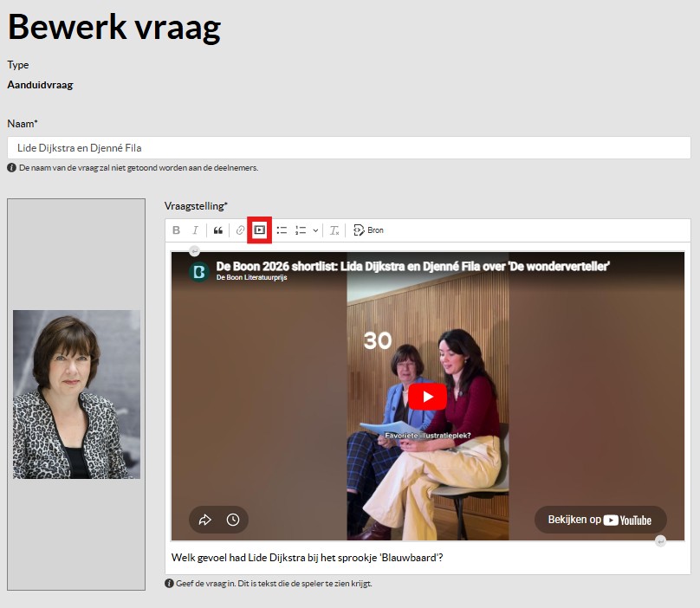The height and width of the screenshot is (608, 700).
Task: Click the Naam input field
Action: [x=348, y=148]
